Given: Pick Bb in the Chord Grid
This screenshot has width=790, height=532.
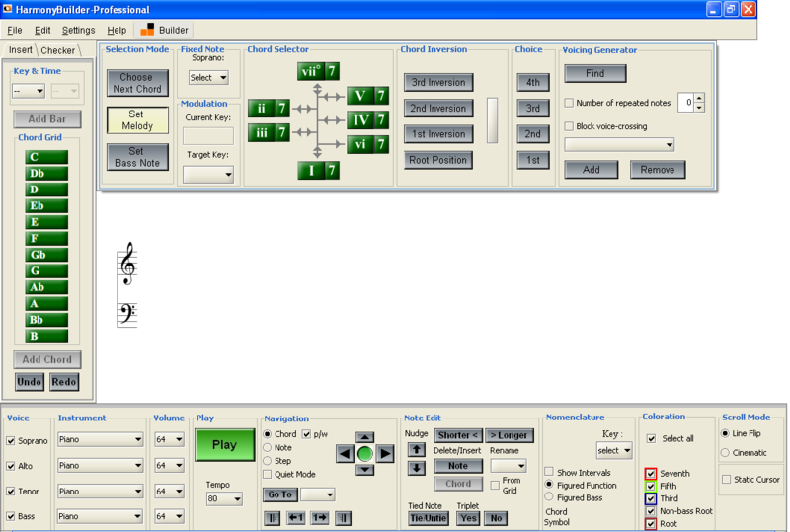Looking at the screenshot, I should pyautogui.click(x=46, y=320).
